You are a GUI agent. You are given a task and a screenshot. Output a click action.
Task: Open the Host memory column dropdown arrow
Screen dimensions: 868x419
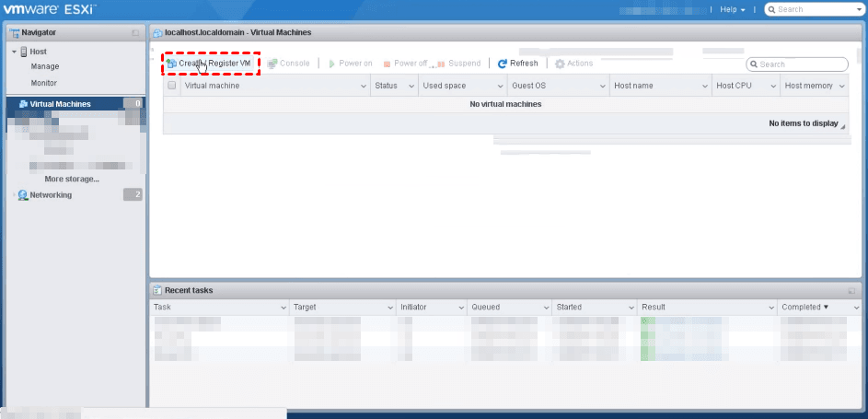point(842,87)
